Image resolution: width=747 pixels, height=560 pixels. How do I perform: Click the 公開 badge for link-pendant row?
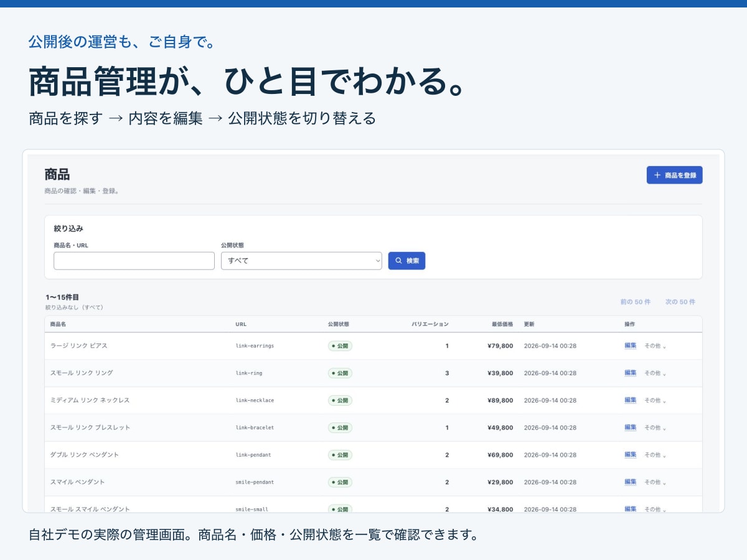340,455
